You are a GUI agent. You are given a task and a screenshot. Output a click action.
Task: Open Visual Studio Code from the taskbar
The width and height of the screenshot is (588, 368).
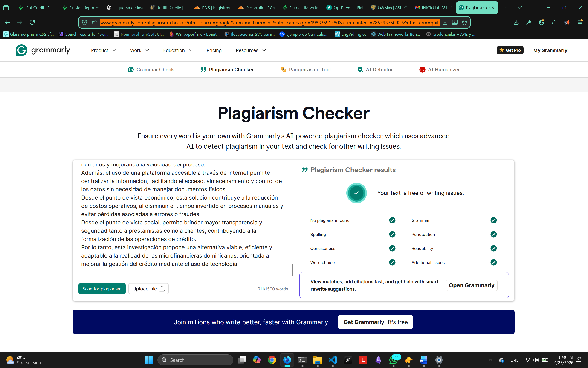point(333,360)
